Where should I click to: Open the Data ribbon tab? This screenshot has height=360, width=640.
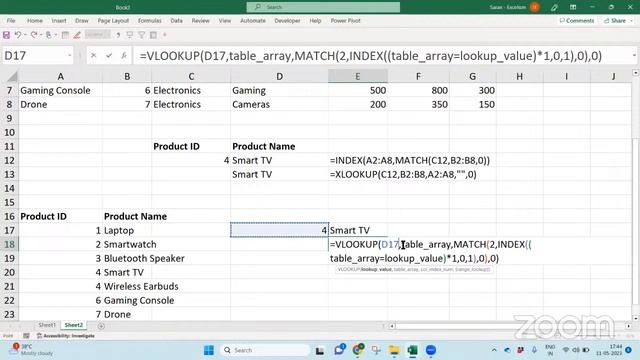tap(176, 21)
